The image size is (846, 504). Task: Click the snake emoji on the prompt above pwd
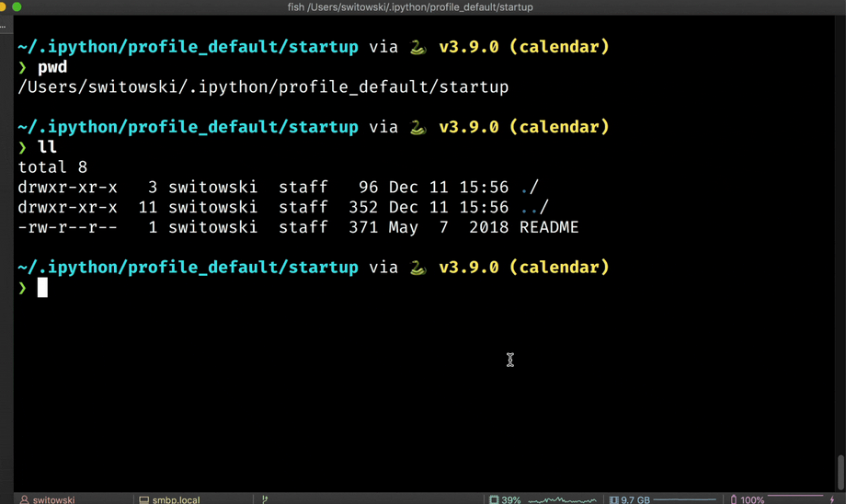tap(418, 48)
